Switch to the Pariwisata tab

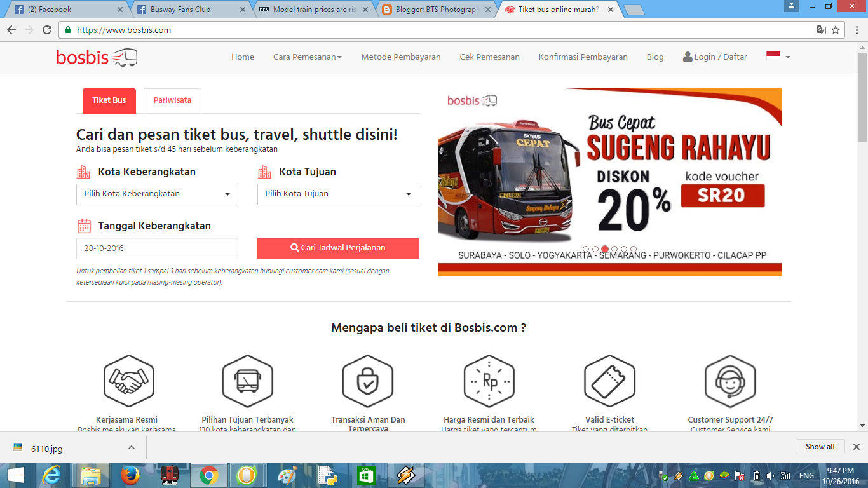point(172,100)
